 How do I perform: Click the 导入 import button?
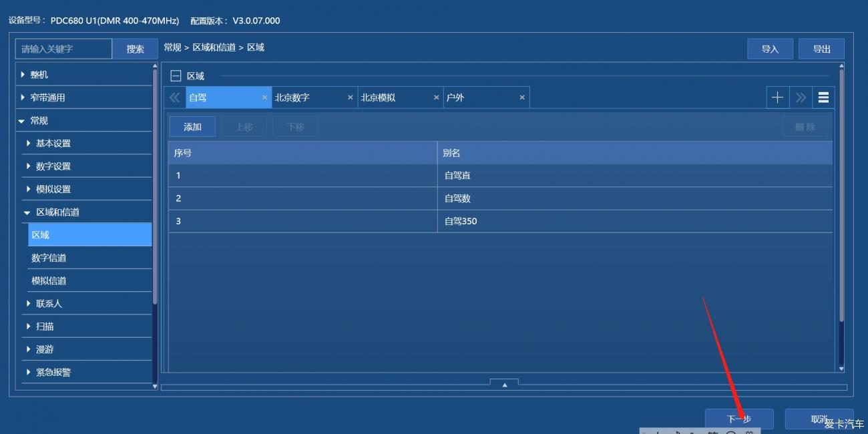[x=770, y=48]
